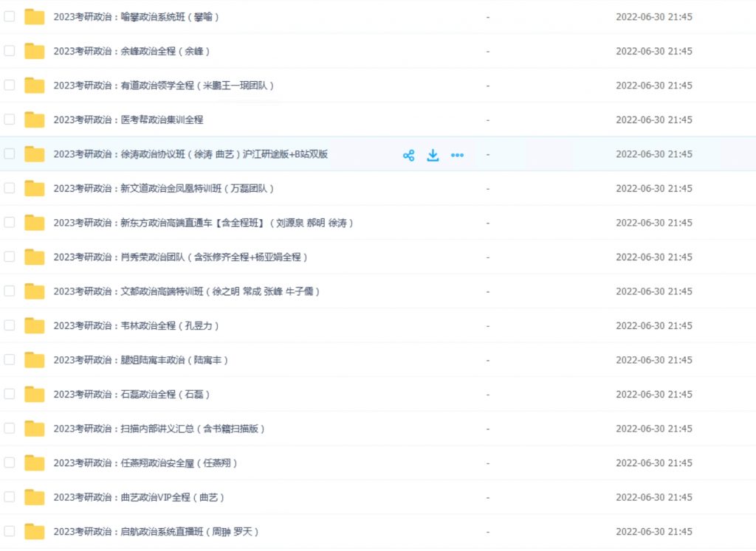756x551 pixels.
Task: Select checkbox beside 曲艺政治VIP全程
Action: click(x=9, y=496)
